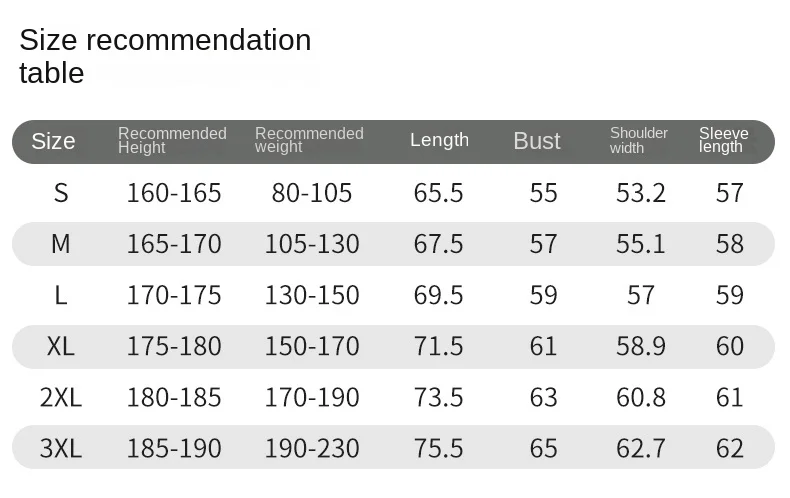
Task: Click the 105-130 weight value
Action: tap(312, 244)
